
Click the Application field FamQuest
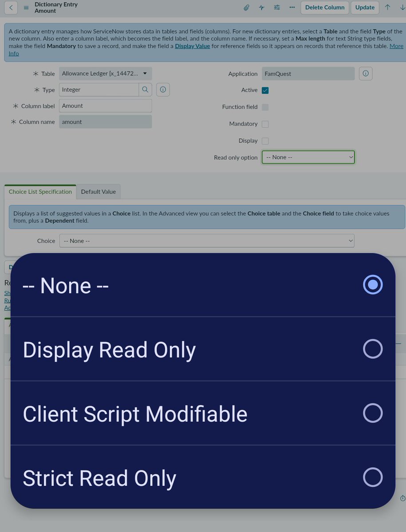click(x=308, y=74)
